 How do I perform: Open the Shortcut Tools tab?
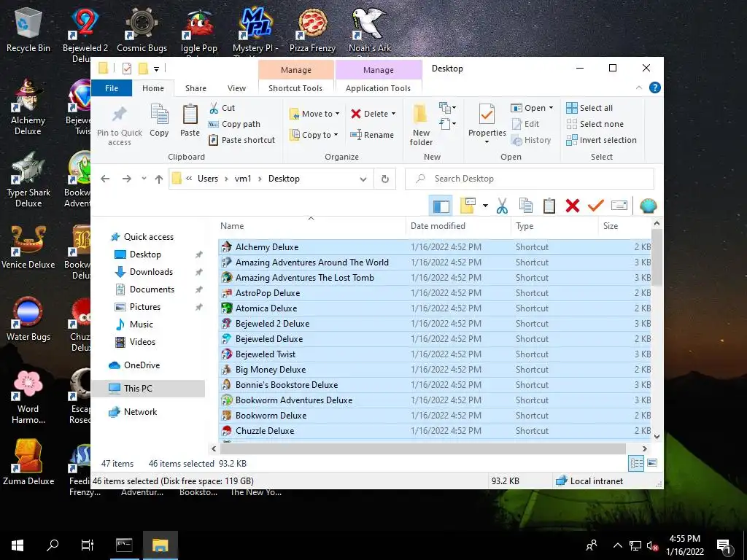pos(295,88)
